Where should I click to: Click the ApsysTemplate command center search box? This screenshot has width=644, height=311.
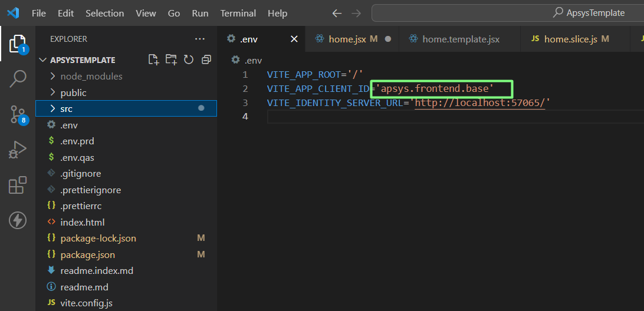(x=507, y=13)
